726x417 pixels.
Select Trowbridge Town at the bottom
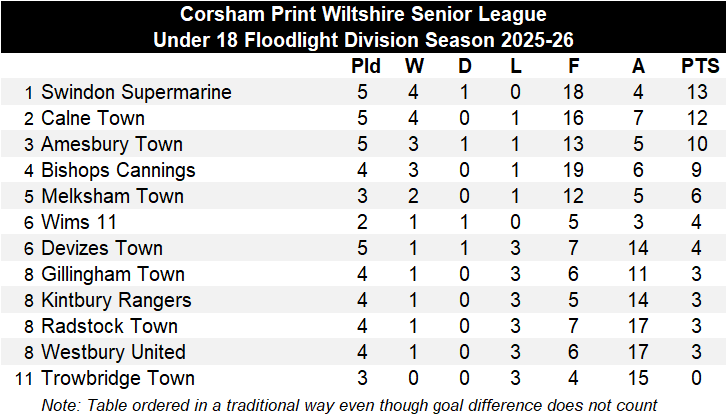(x=118, y=378)
